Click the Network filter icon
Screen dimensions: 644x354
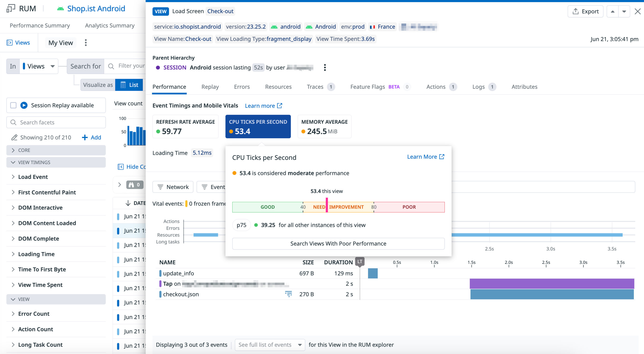click(160, 187)
